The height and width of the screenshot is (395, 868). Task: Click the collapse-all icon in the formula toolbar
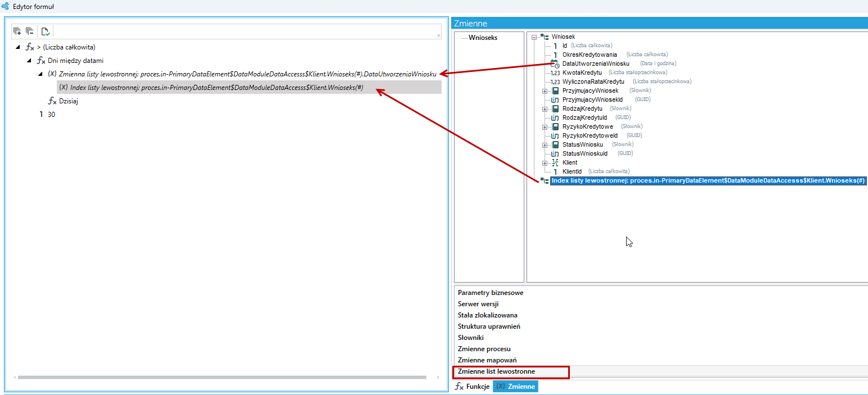coord(29,31)
